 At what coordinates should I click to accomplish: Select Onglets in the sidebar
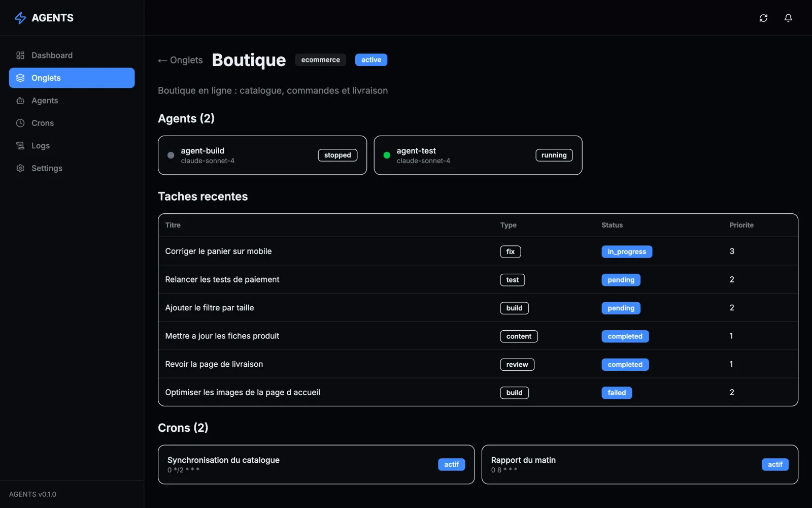(x=72, y=78)
